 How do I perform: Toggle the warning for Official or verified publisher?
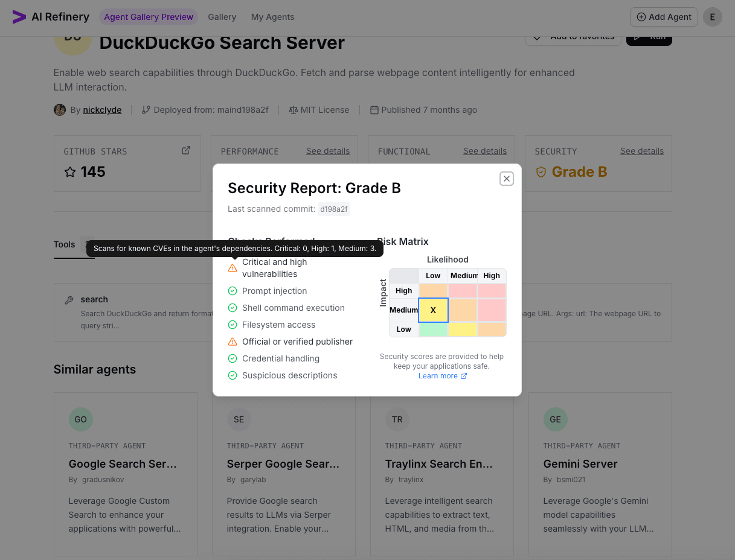coord(233,342)
